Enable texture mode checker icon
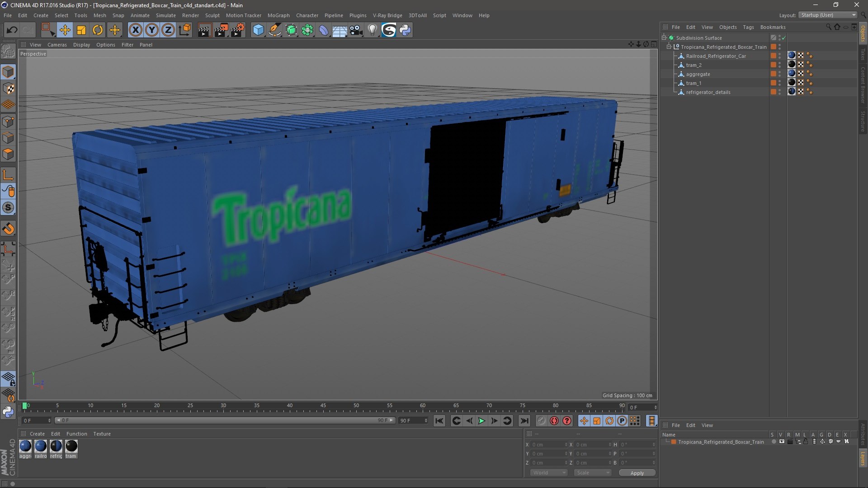Screen dimensions: 868x488 click(8, 89)
